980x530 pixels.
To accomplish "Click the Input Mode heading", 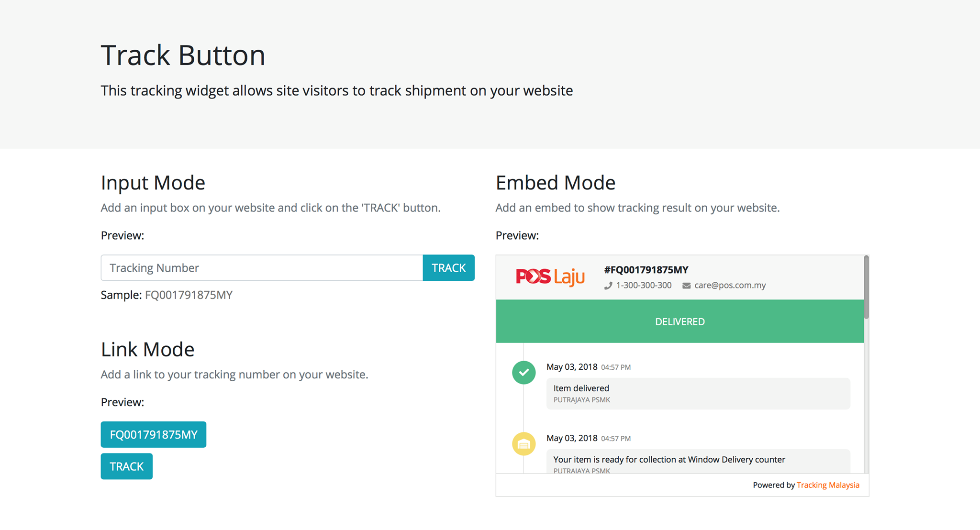I will [x=153, y=183].
